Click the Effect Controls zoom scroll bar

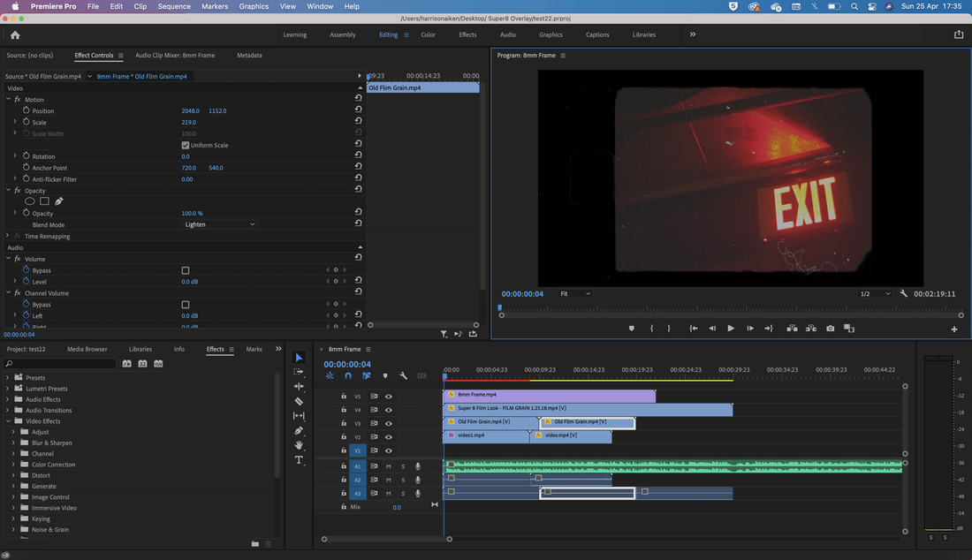[423, 324]
